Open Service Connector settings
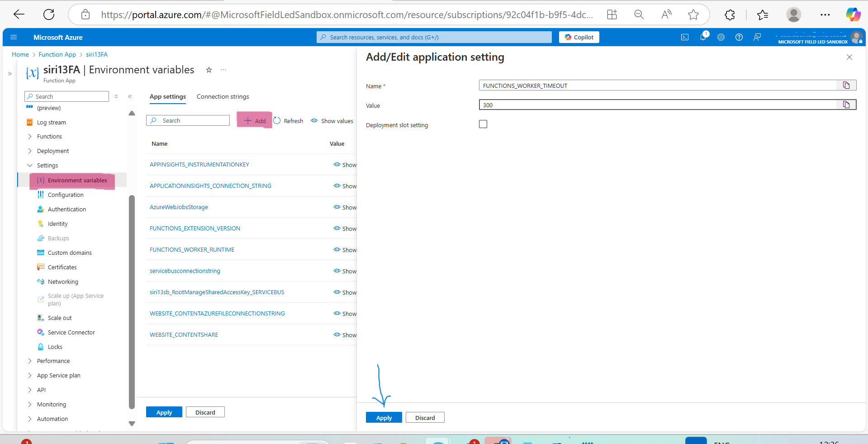The image size is (868, 444). point(71,332)
